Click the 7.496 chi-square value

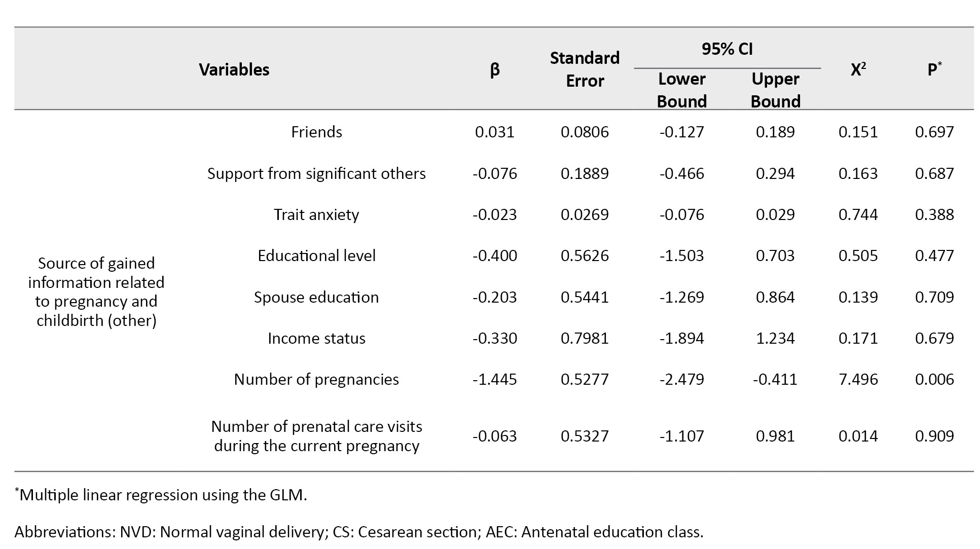click(x=858, y=379)
